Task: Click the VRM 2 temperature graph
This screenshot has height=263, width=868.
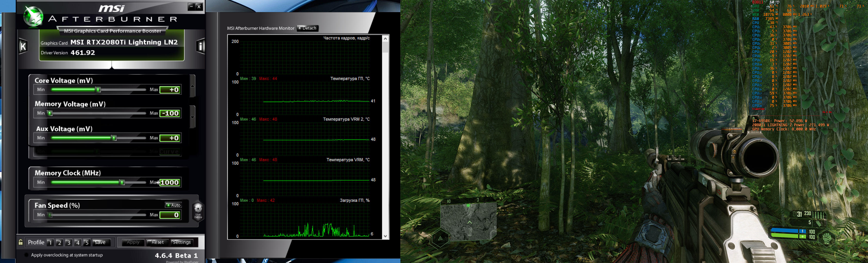Action: (x=305, y=139)
